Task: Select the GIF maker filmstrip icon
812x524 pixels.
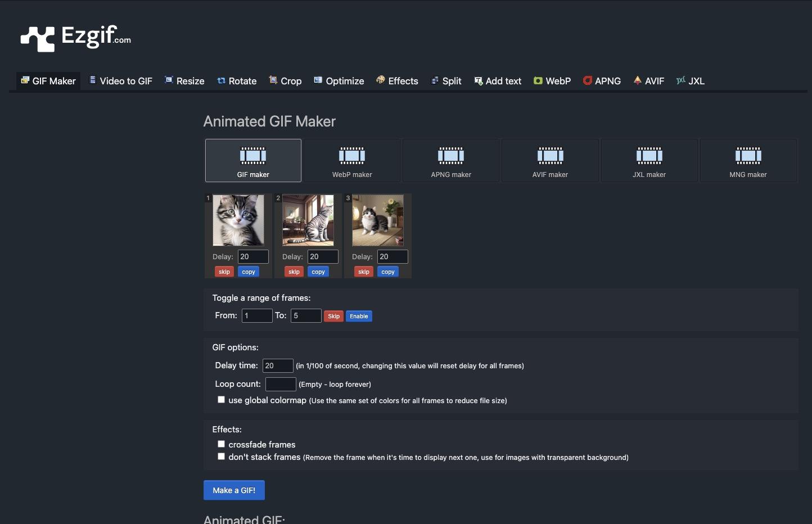Action: (253, 155)
